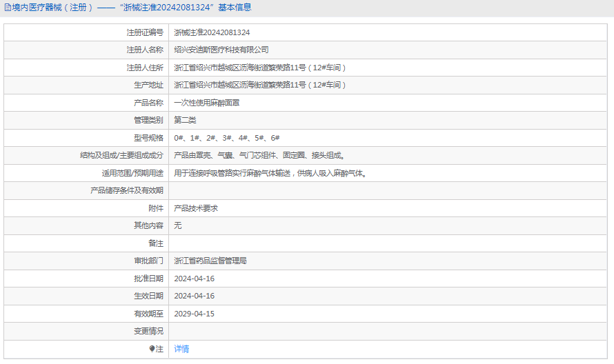Click the 审批部门 label
This screenshot has width=614, height=364.
pos(148,261)
